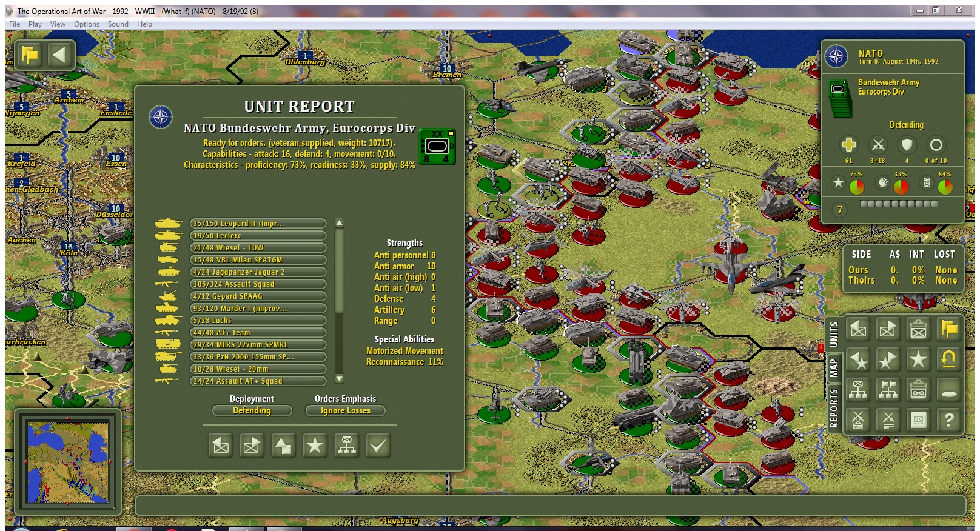Open the View menu

[58, 24]
